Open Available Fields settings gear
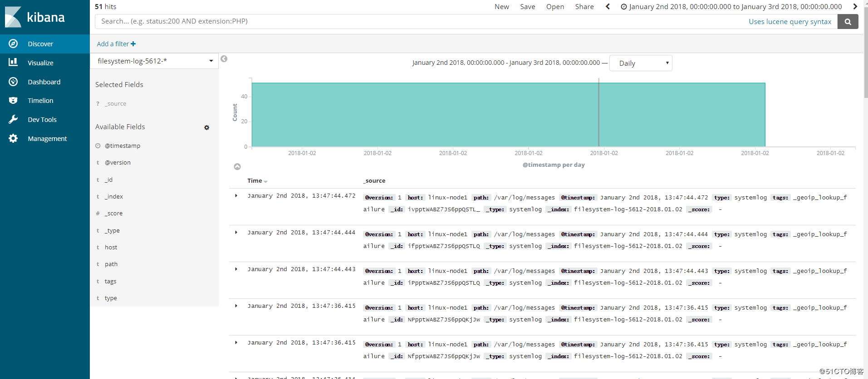 [x=206, y=127]
